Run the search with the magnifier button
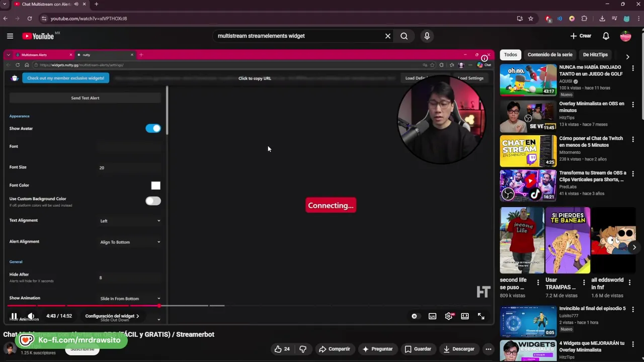 coord(404,36)
